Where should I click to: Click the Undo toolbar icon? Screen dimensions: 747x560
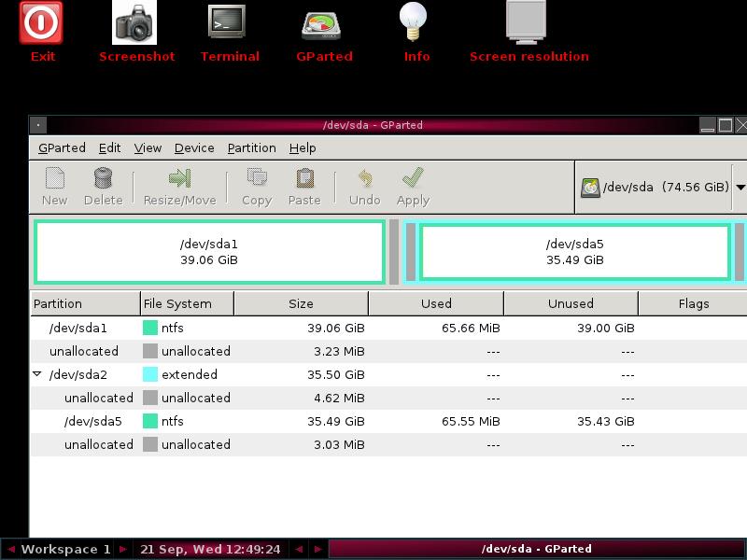click(364, 184)
